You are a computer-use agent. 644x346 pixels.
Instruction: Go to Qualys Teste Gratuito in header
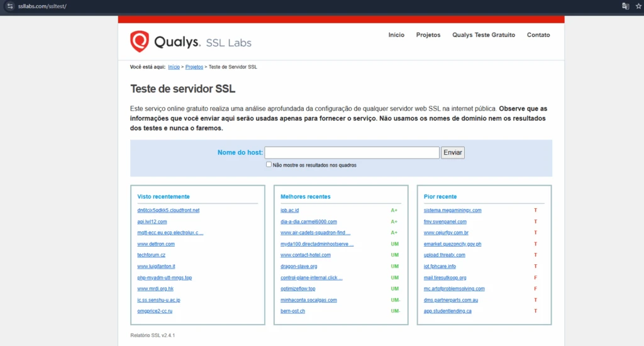tap(483, 35)
